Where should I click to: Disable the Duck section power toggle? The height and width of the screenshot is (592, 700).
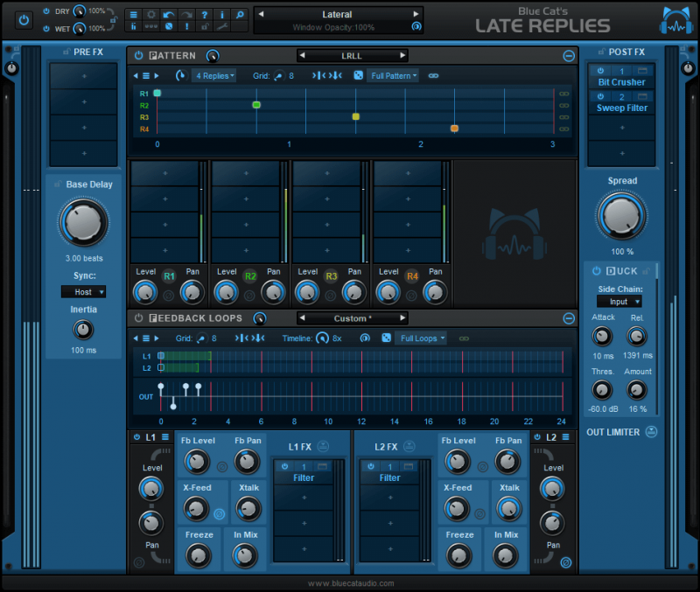pyautogui.click(x=596, y=271)
